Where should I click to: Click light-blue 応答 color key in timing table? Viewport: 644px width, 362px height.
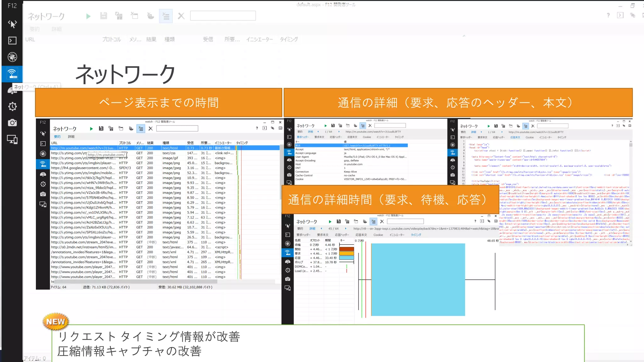[347, 258]
